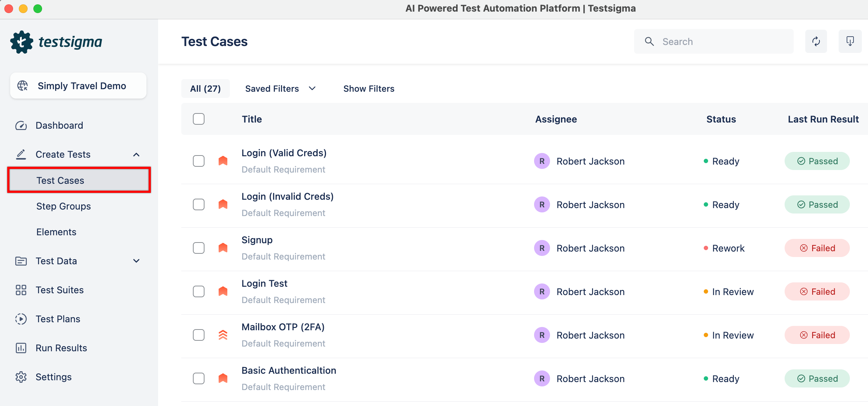
Task: Expand the Test Data section chevron
Action: point(136,261)
